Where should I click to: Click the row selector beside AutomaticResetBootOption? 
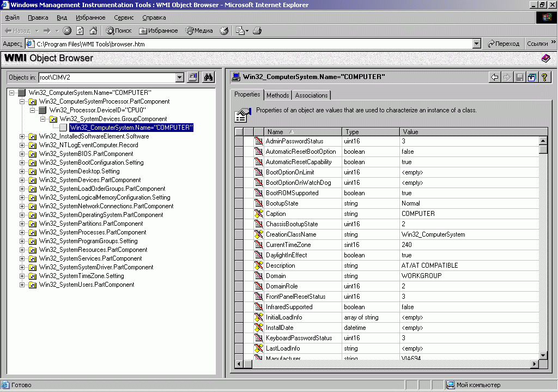[239, 152]
